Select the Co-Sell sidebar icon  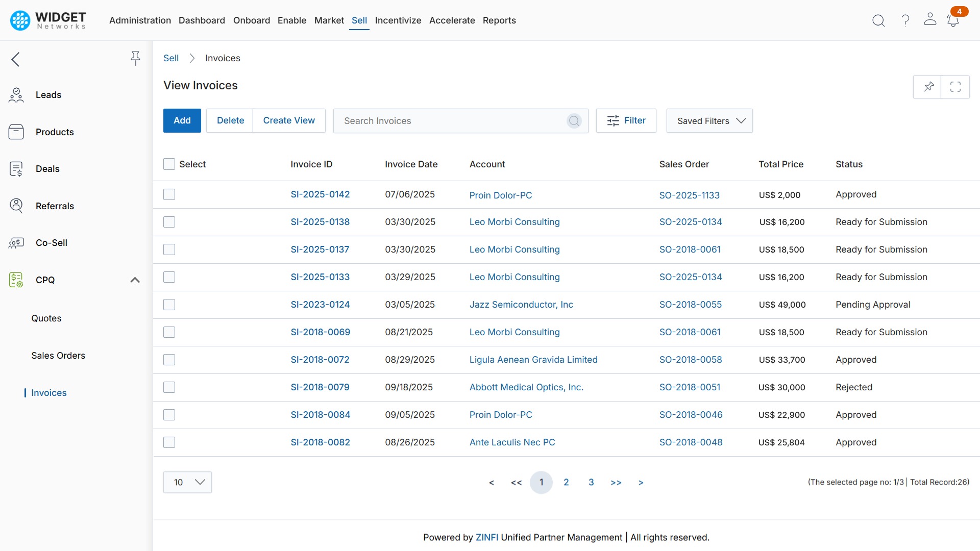pos(16,243)
